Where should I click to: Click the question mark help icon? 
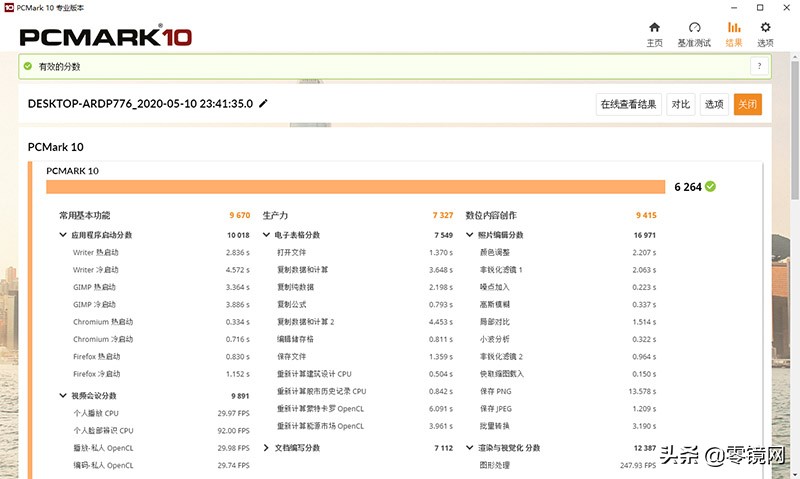[759, 66]
